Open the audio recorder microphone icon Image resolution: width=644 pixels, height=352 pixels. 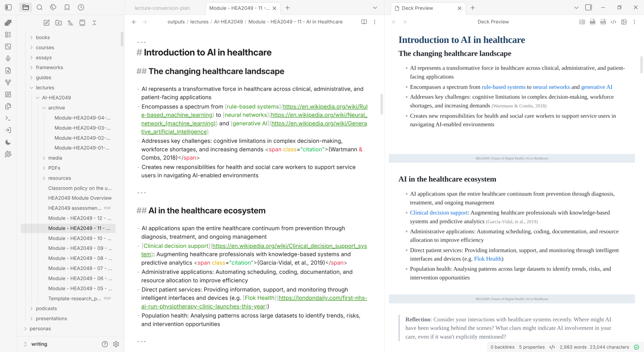point(8,59)
